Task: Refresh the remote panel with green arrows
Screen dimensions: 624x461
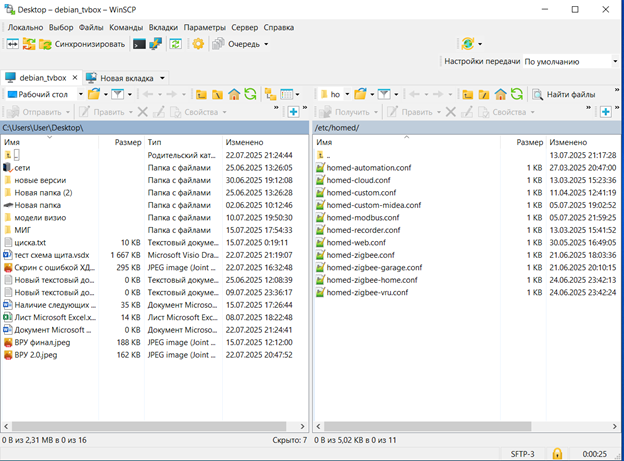Action: click(x=517, y=94)
